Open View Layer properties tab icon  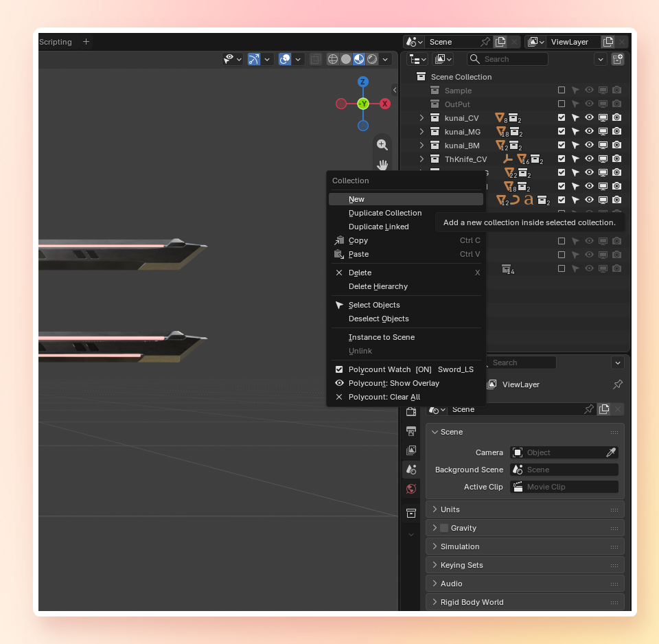[411, 450]
